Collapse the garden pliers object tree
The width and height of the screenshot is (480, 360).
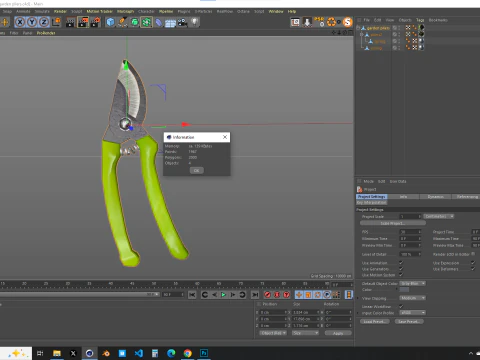coord(358,28)
